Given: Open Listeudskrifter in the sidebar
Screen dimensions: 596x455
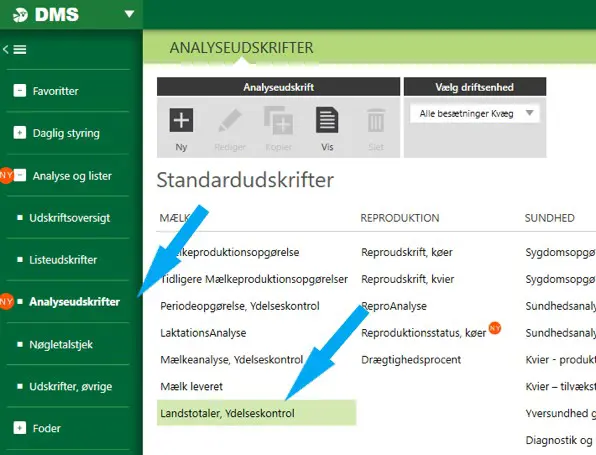Looking at the screenshot, I should click(x=63, y=260).
